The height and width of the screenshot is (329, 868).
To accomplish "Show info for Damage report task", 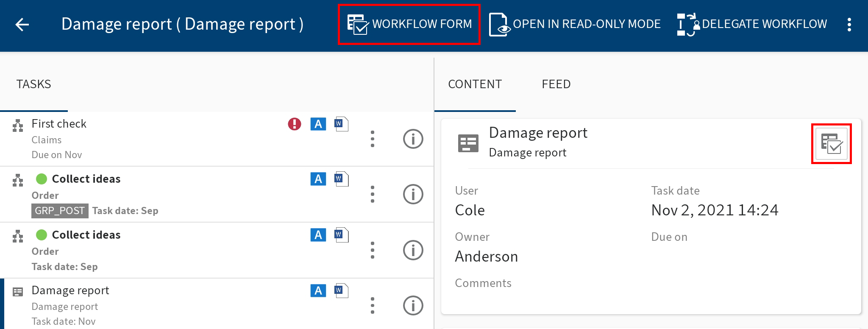I will [413, 306].
